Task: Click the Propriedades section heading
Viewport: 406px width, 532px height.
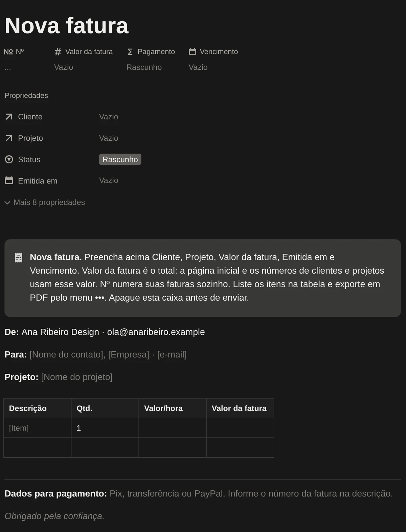Action: tap(26, 95)
